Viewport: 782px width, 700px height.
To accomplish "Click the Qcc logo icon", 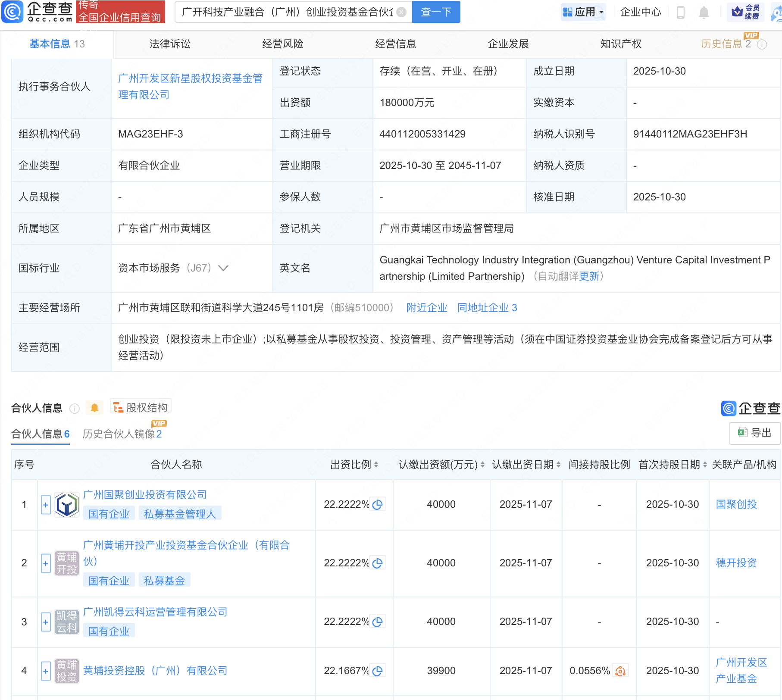I will coord(13,12).
